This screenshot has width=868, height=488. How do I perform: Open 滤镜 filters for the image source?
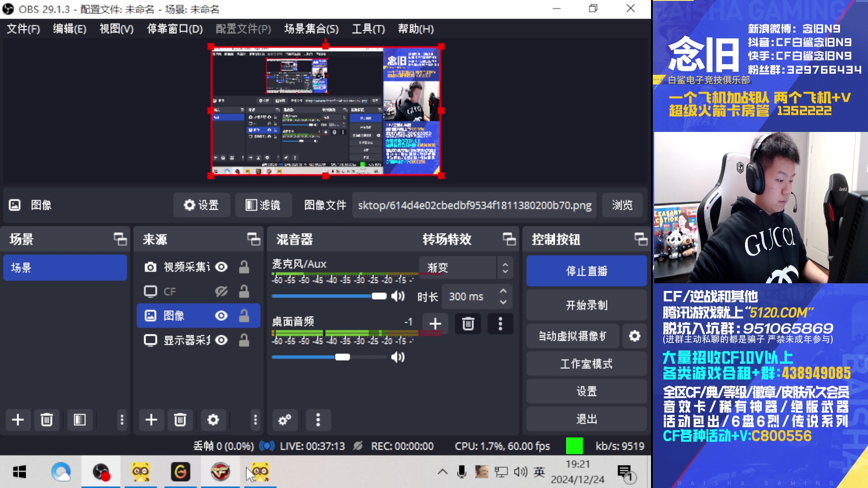click(263, 205)
